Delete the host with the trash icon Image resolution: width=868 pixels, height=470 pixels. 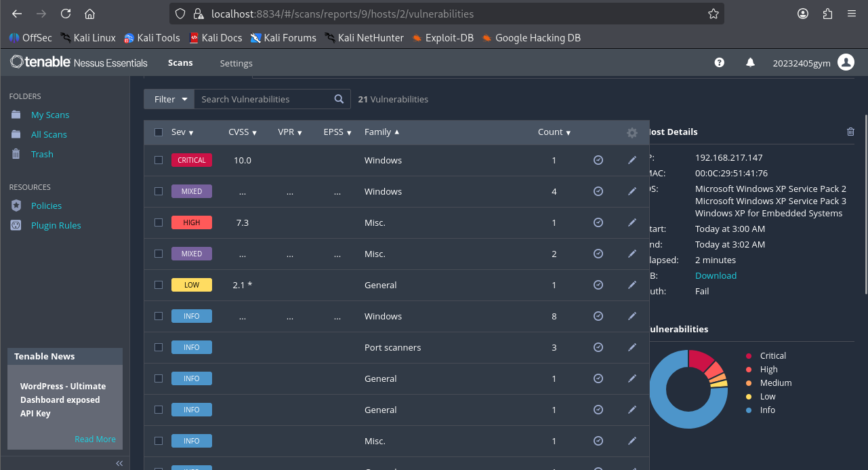pyautogui.click(x=850, y=132)
